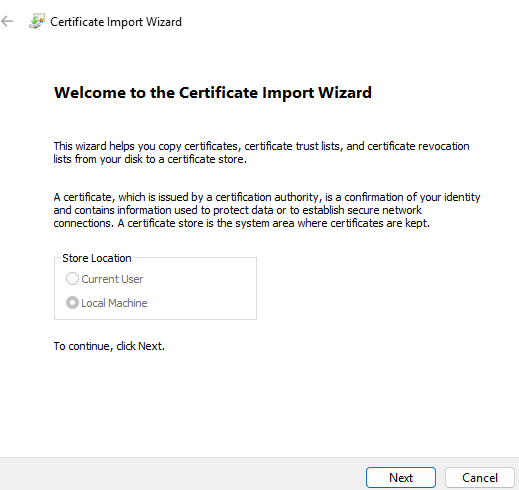Click the line starting "This wizard helps you copy"
Screen dimensions: 519x490
261,146
